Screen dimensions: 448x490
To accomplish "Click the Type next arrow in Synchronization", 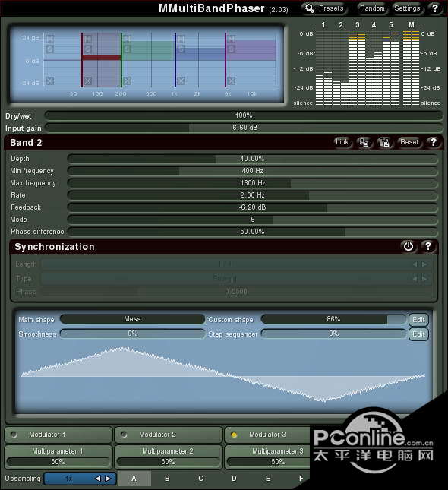I will [x=424, y=279].
